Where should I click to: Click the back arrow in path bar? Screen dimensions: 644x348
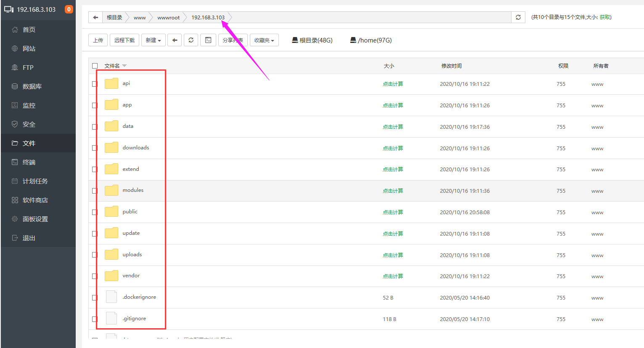coord(95,17)
